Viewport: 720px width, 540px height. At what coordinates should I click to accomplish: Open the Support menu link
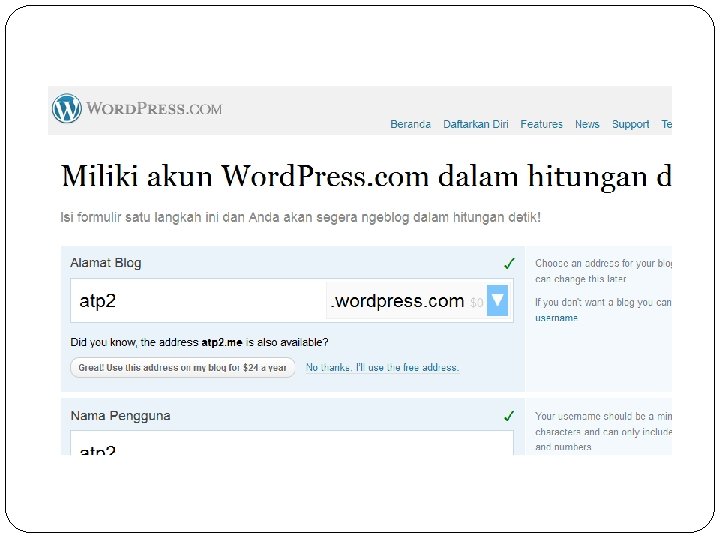pyautogui.click(x=630, y=124)
